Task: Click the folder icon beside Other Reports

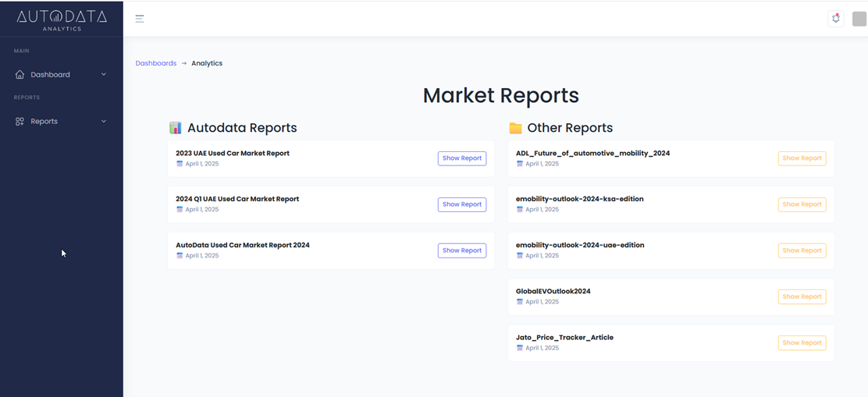Action: coord(515,128)
